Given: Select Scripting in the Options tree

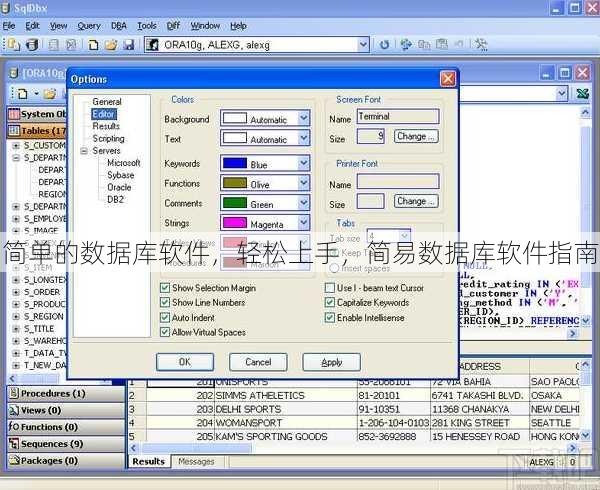Looking at the screenshot, I should 108,138.
